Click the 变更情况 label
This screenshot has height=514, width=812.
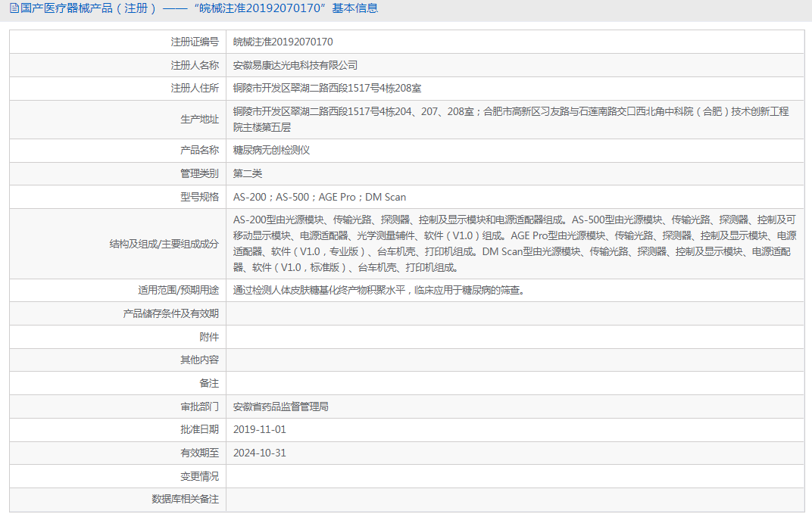tap(199, 476)
